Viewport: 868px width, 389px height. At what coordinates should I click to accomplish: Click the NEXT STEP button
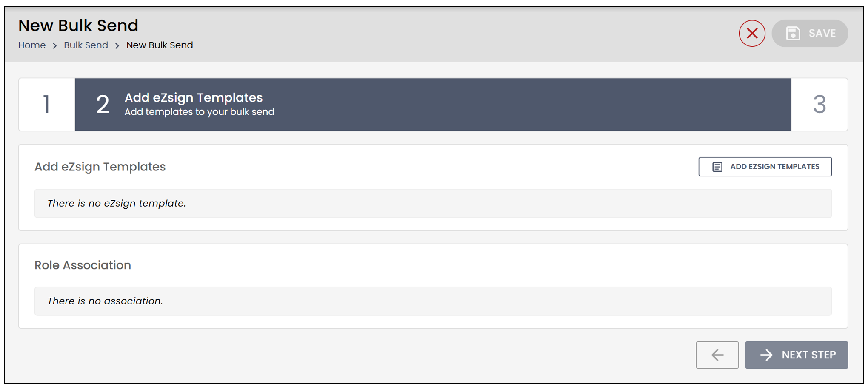797,355
